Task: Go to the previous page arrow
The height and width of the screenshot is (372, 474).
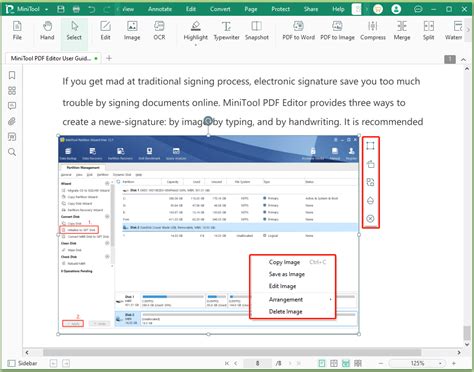Action: (236, 363)
